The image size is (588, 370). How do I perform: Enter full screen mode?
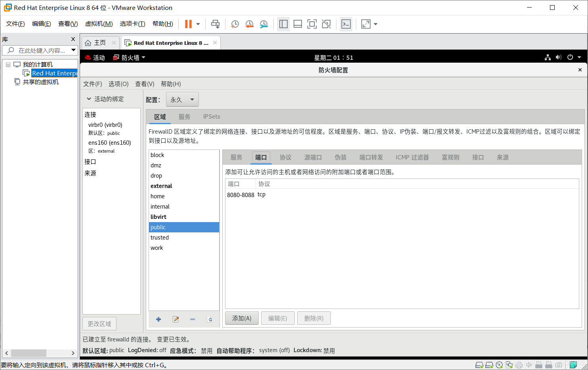(312, 24)
